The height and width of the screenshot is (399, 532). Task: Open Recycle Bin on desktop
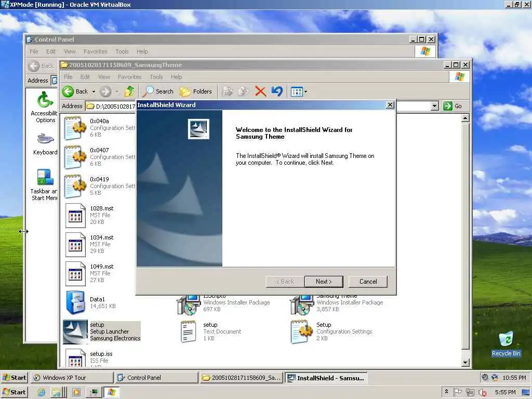[506, 344]
